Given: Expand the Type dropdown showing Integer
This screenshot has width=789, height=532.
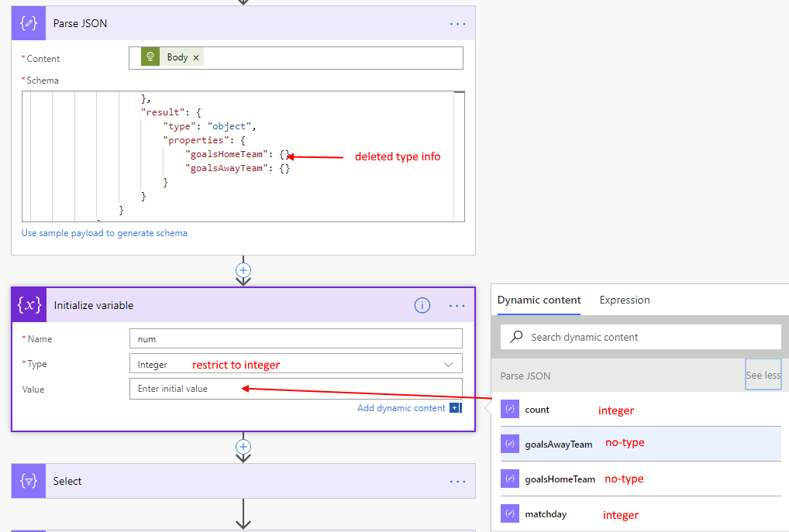Looking at the screenshot, I should click(448, 364).
